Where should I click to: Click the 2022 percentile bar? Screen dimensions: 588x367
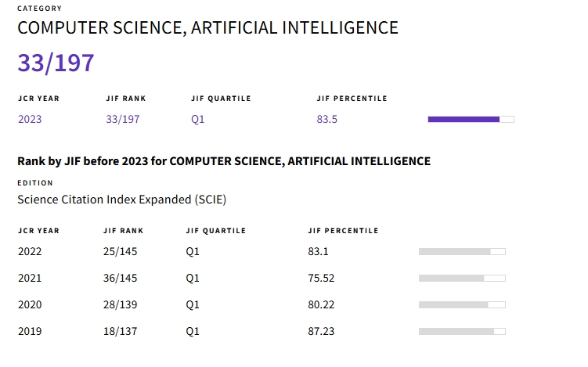click(x=462, y=251)
